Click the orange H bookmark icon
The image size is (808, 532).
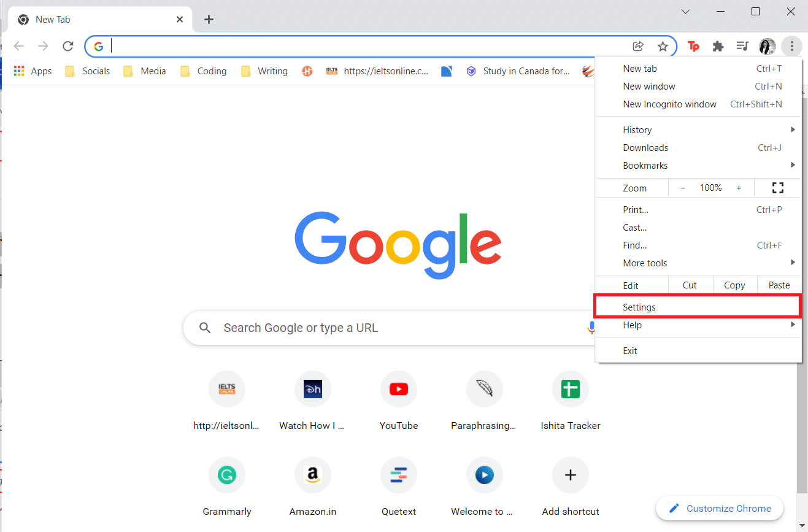pos(307,71)
